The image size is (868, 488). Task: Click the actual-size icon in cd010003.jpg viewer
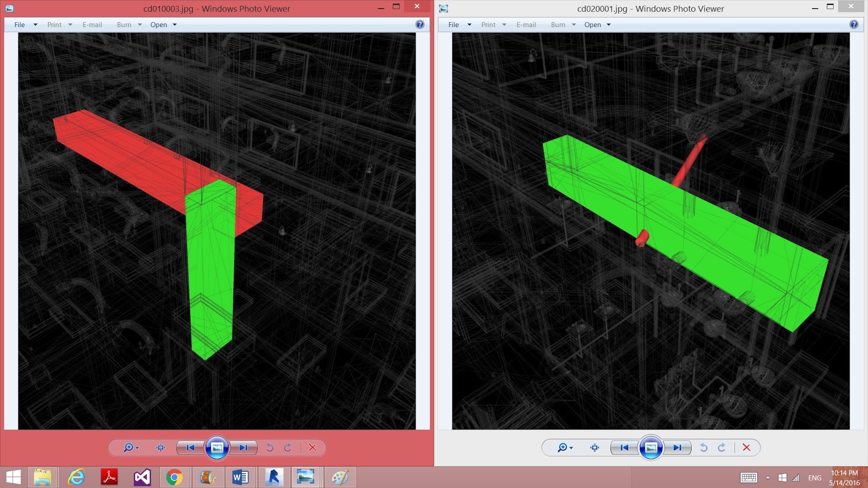[x=159, y=448]
